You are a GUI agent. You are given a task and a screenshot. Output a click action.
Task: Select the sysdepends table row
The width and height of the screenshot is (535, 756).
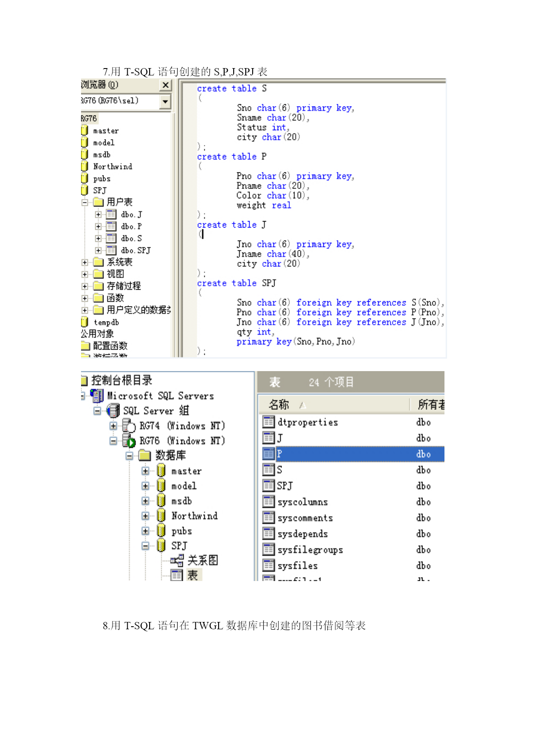[354, 534]
